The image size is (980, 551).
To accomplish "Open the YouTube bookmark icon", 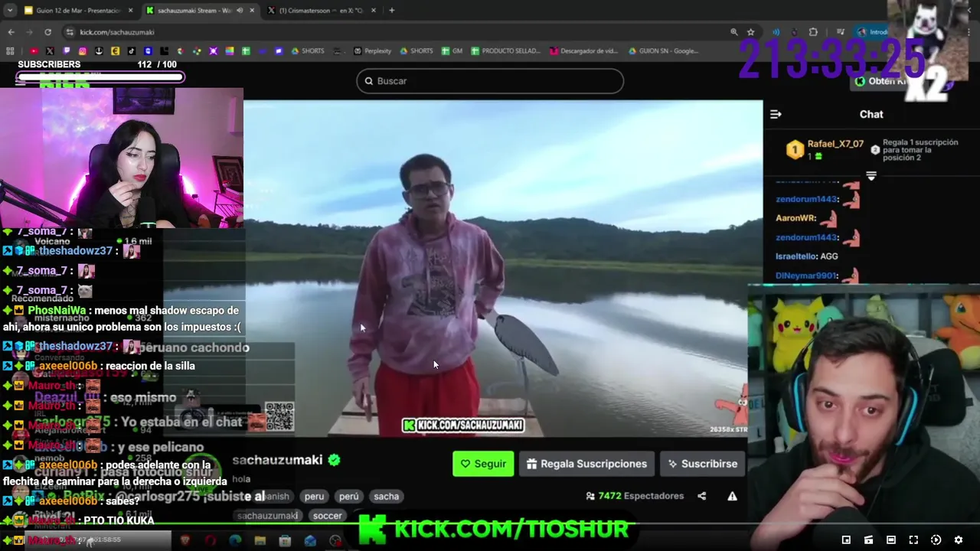I will pyautogui.click(x=34, y=51).
